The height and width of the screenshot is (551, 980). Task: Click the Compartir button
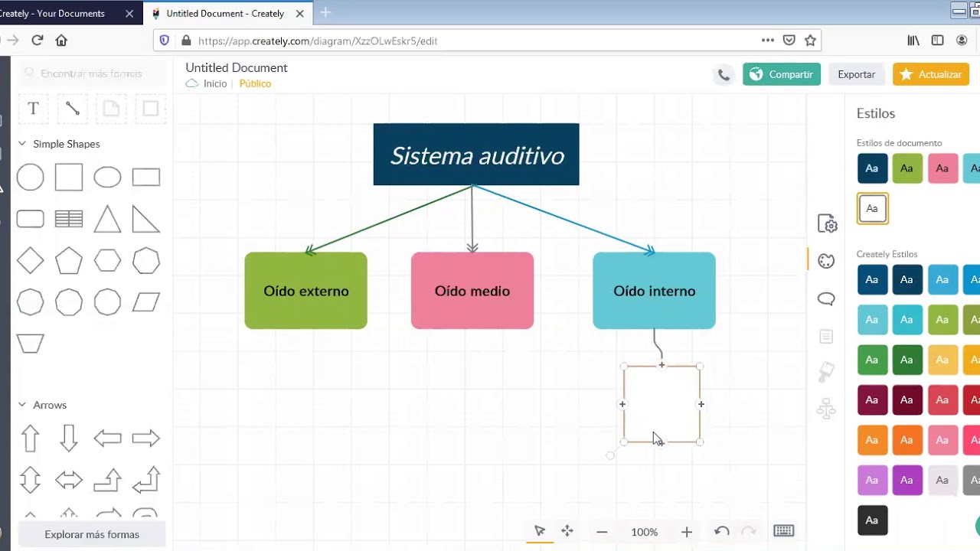coord(782,74)
